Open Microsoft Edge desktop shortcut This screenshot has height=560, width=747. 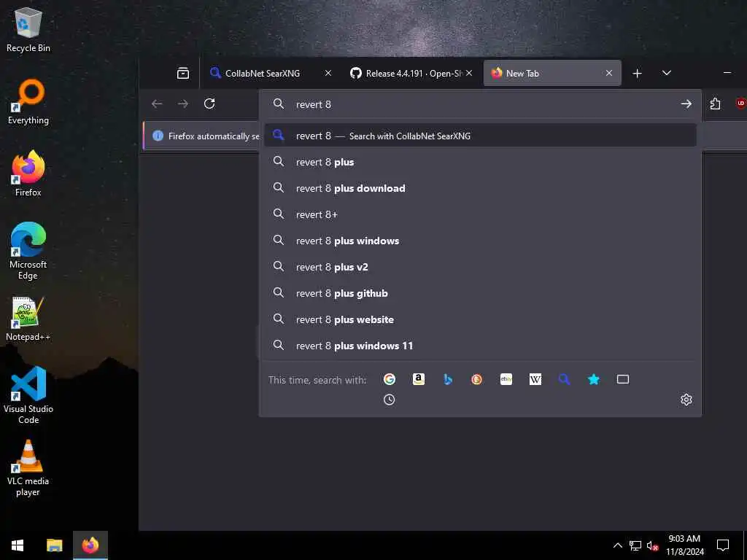coord(28,251)
